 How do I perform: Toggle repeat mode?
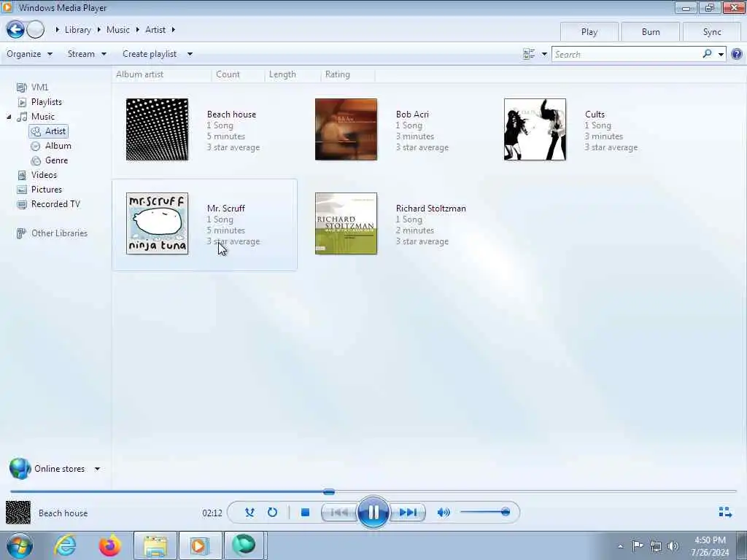[272, 513]
